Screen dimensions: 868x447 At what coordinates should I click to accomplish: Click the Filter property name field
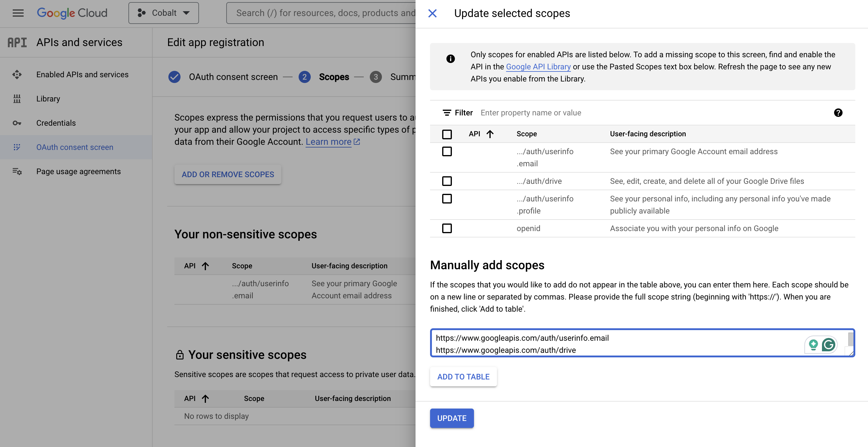click(x=532, y=113)
